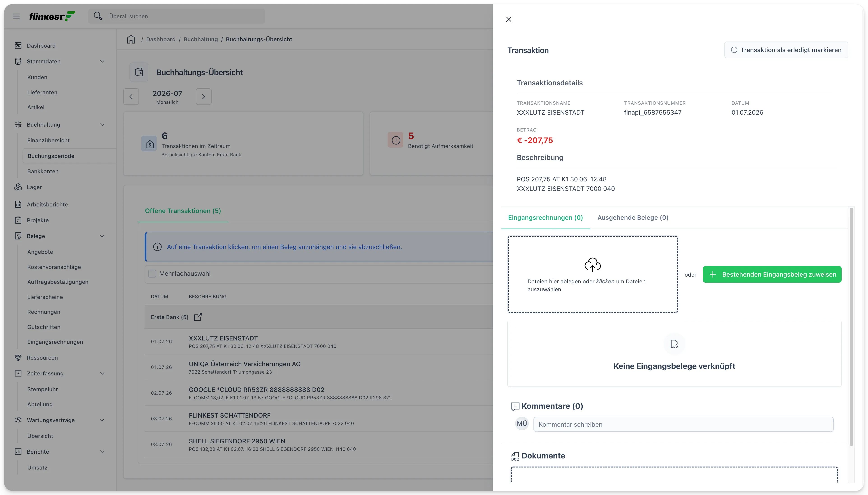Click the red attention warning icon
Viewport: 868px width, 495px height.
pyautogui.click(x=396, y=140)
